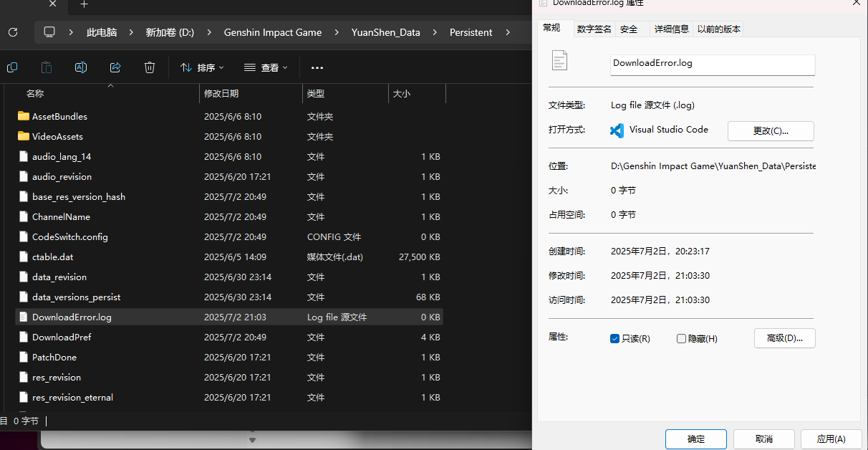Switch to the 安全 tab
The width and height of the screenshot is (868, 450).
(x=629, y=29)
